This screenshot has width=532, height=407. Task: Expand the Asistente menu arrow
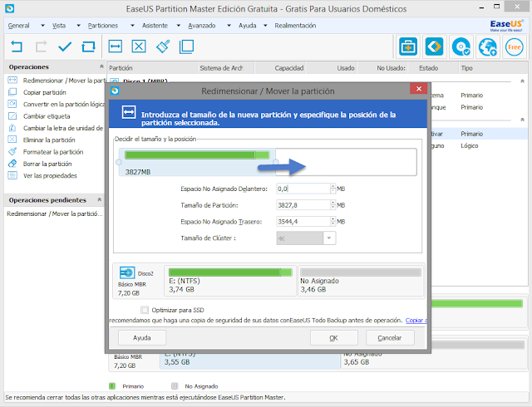click(x=179, y=26)
